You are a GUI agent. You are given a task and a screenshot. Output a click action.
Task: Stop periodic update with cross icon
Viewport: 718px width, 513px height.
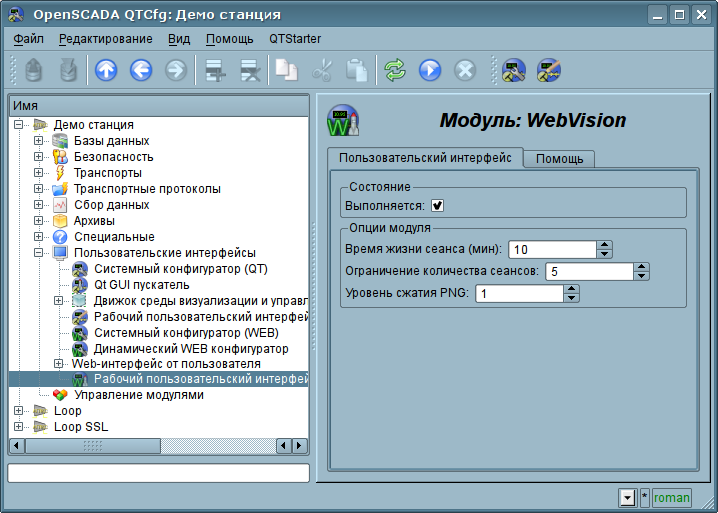tap(465, 71)
